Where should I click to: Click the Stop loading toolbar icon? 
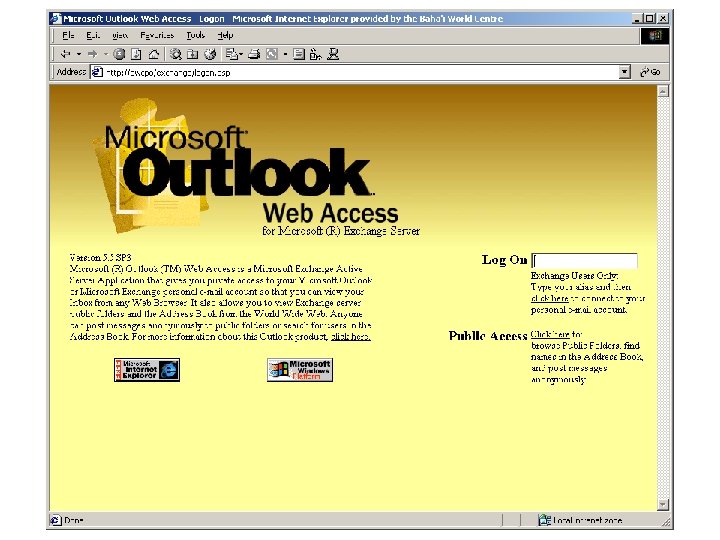(x=119, y=54)
